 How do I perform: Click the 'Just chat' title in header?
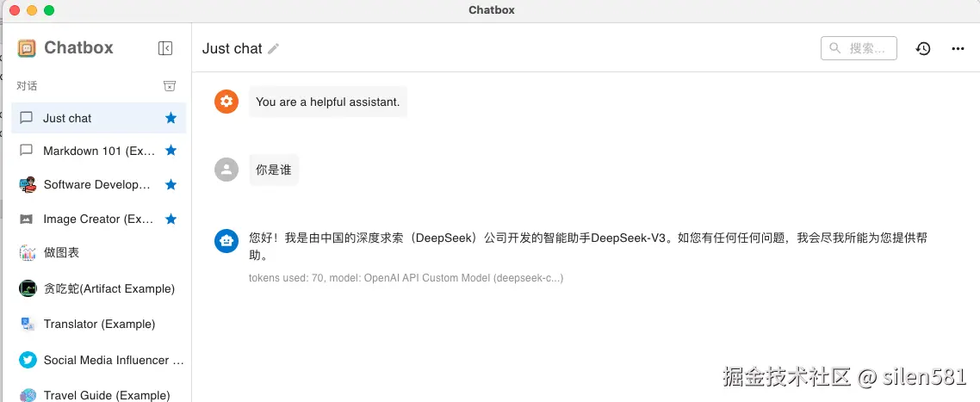[233, 49]
